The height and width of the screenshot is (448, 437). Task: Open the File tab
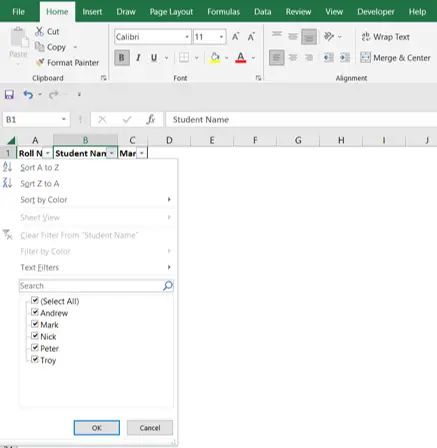click(18, 12)
